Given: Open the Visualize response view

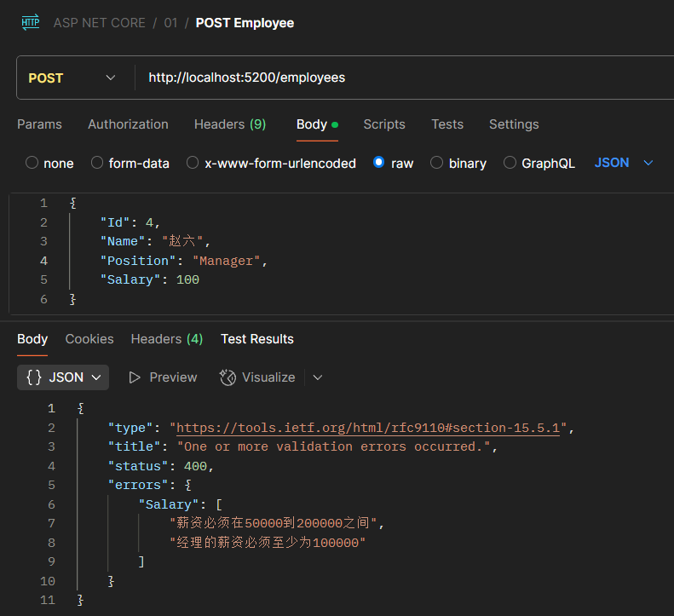Looking at the screenshot, I should click(x=257, y=377).
